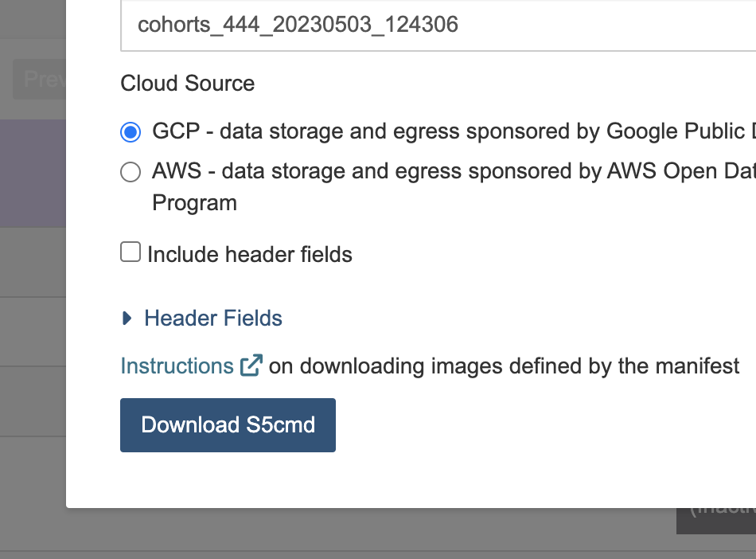Screen dimensions: 756x559
Task: Click the Cloud Source section heading
Action: tap(187, 83)
